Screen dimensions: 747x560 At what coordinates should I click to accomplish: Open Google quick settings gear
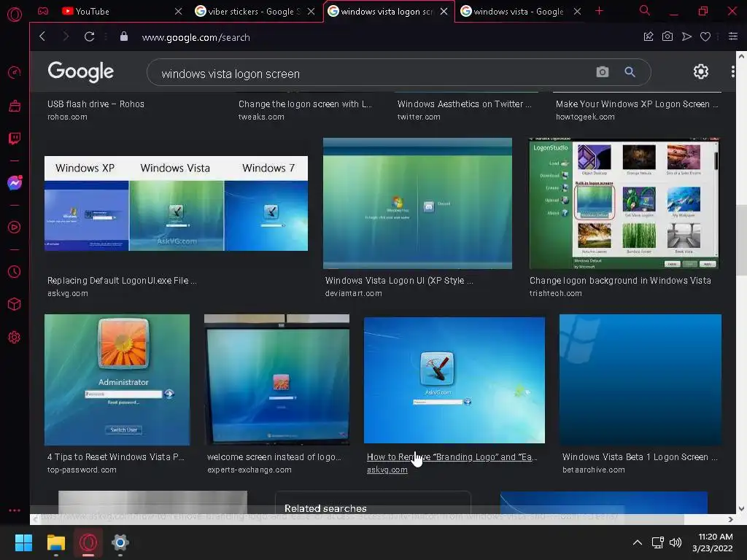coord(701,71)
